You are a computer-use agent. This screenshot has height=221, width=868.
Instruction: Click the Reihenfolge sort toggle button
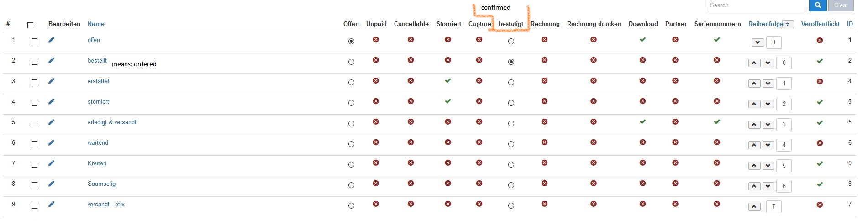(788, 24)
